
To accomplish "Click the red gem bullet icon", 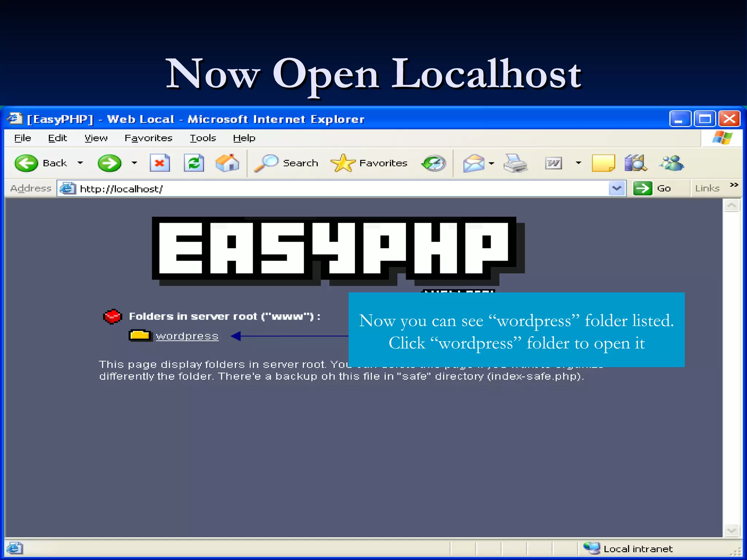I will [x=112, y=316].
